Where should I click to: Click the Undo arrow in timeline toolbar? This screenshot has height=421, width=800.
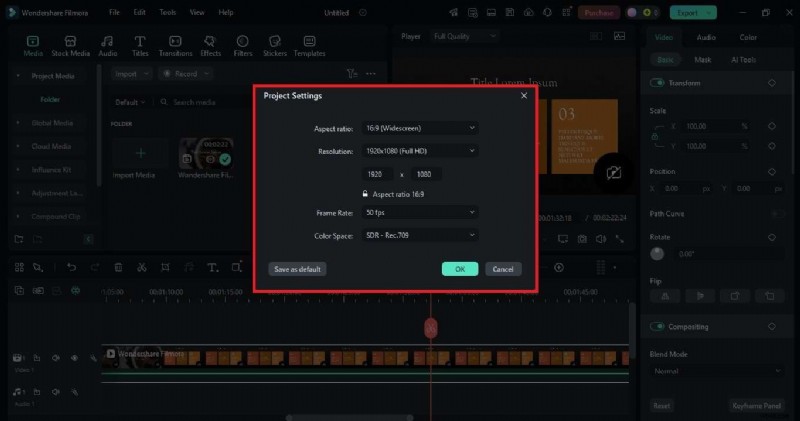click(71, 267)
